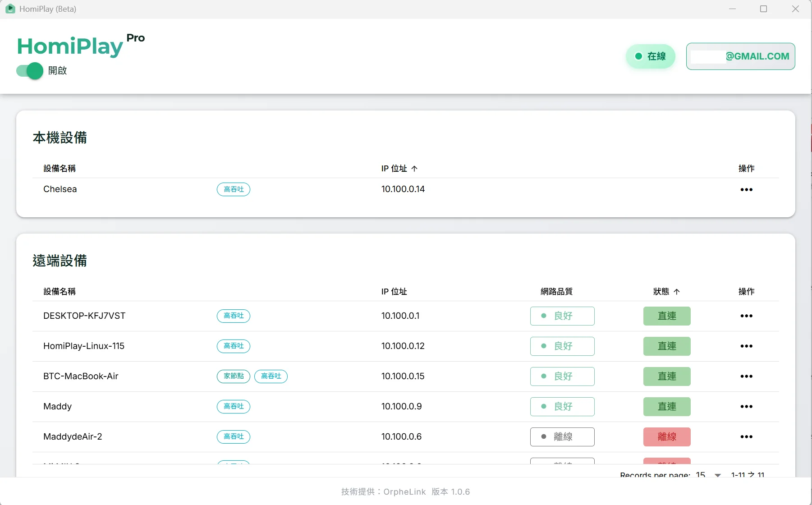Viewport: 812px width, 505px height.
Task: Click IP address 10.100.0.9
Action: click(x=402, y=407)
